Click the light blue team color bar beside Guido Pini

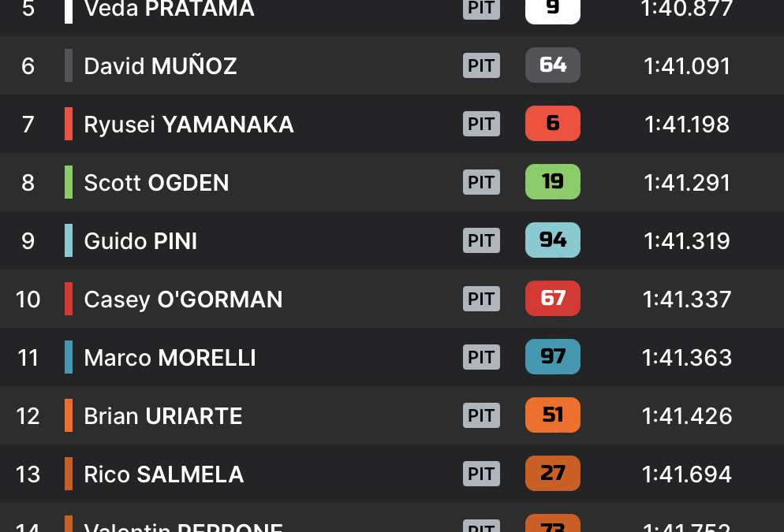click(69, 240)
